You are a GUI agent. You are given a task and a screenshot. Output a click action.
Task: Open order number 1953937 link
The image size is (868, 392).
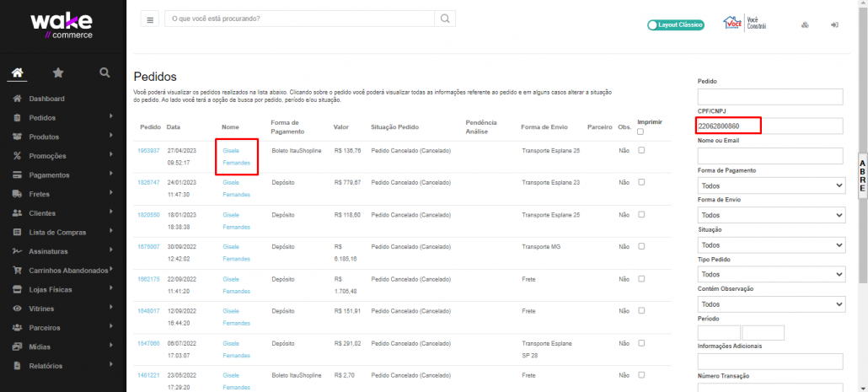click(148, 151)
